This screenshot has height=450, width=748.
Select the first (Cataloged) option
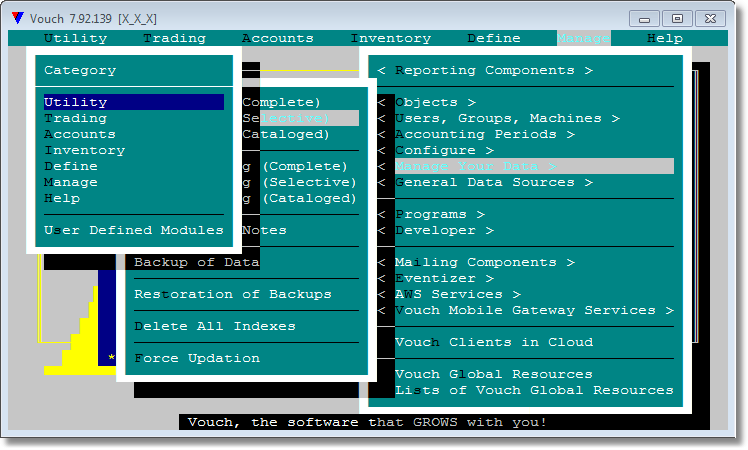286,134
